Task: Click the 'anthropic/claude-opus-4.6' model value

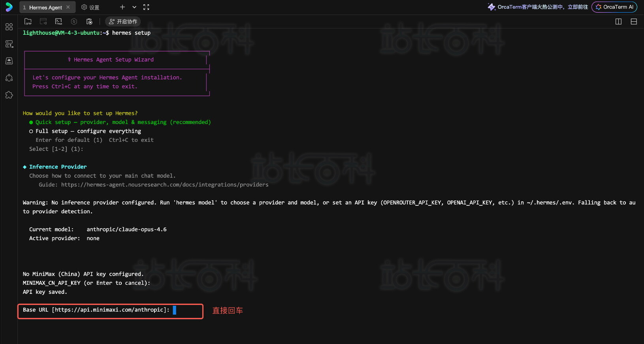Action: 126,229
